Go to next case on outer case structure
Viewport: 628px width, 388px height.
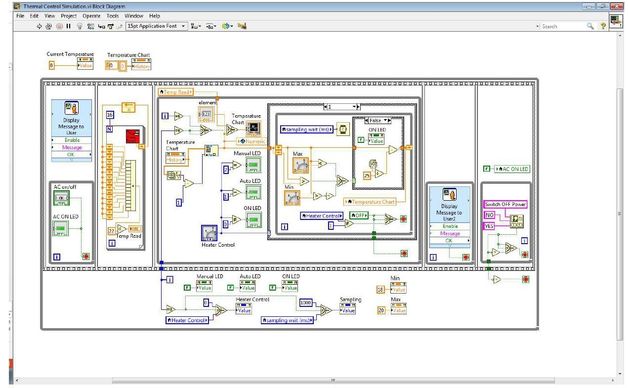coord(358,107)
